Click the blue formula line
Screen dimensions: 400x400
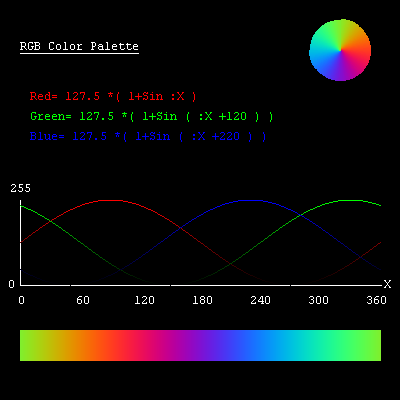[x=148, y=137]
